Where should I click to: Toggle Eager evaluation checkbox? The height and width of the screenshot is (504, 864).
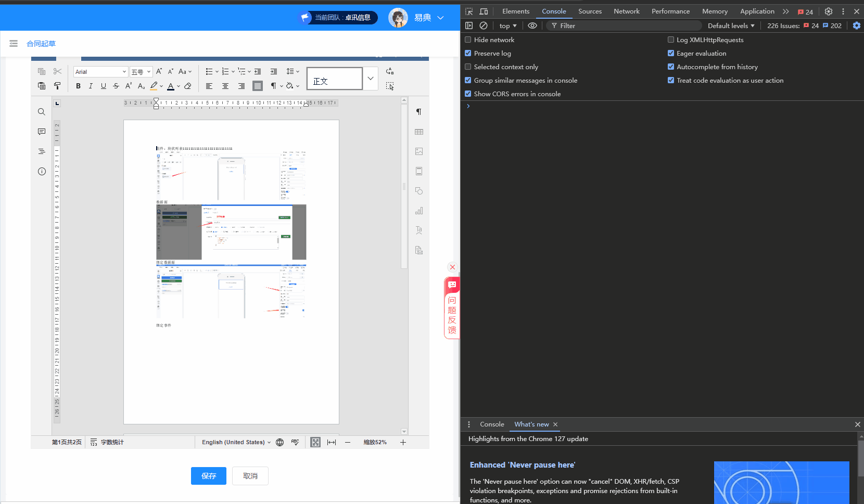point(671,53)
